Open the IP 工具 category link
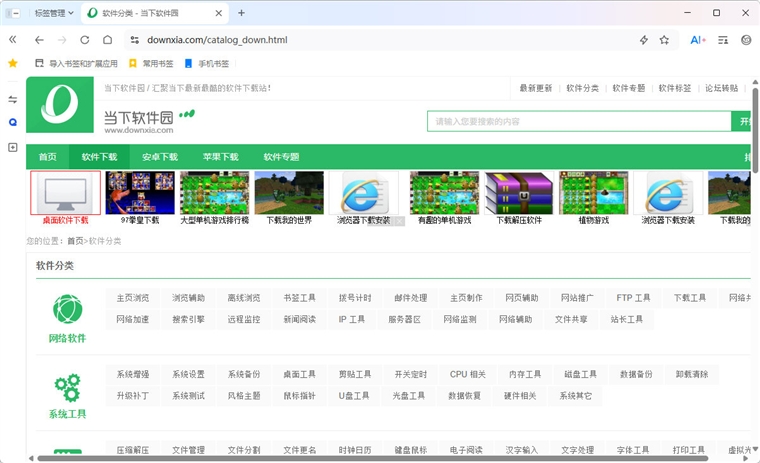This screenshot has width=760, height=463. (x=352, y=319)
